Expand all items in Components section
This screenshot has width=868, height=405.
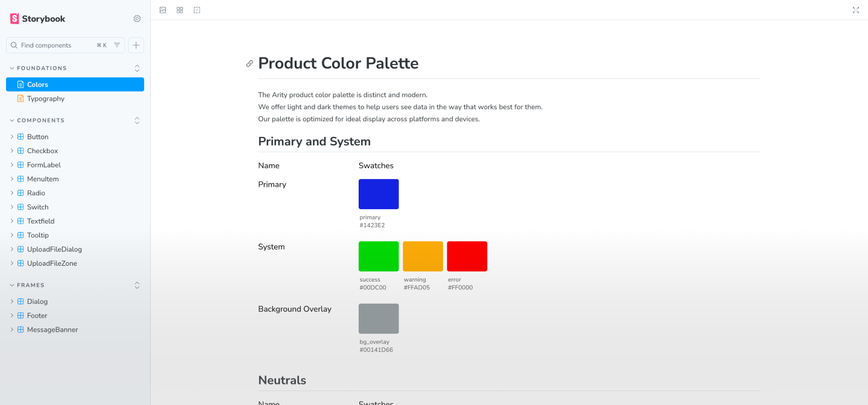click(137, 121)
